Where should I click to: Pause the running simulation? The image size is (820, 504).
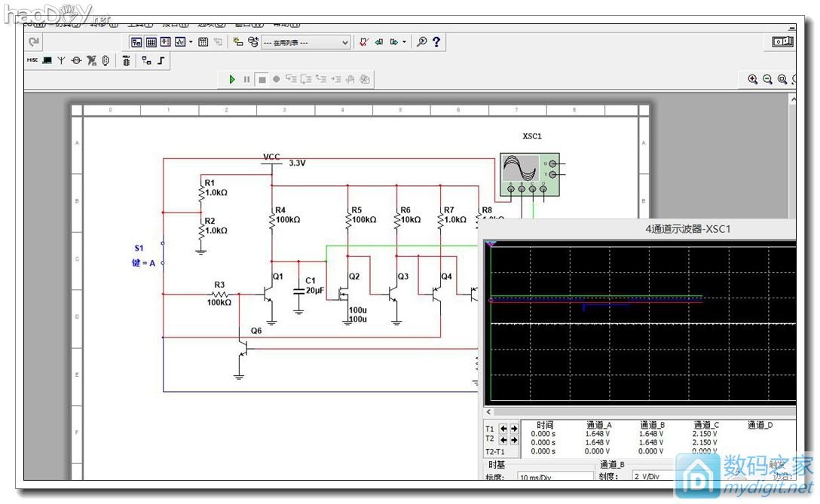click(246, 79)
